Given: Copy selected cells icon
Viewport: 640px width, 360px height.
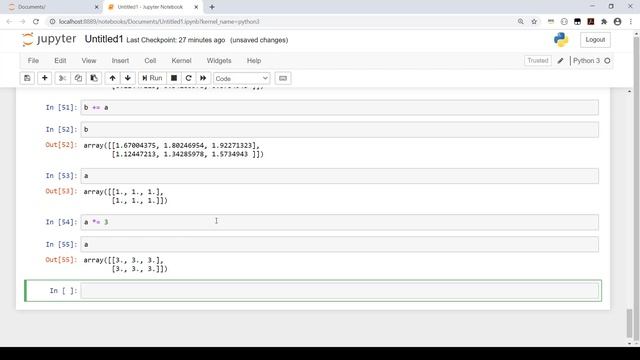Looking at the screenshot, I should [78, 78].
